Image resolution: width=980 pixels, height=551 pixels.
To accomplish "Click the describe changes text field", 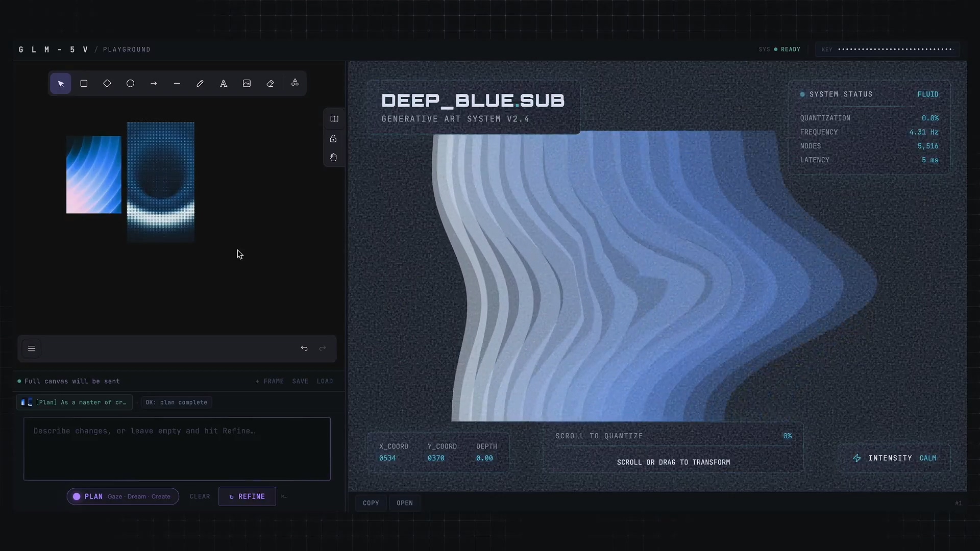I will 177,449.
